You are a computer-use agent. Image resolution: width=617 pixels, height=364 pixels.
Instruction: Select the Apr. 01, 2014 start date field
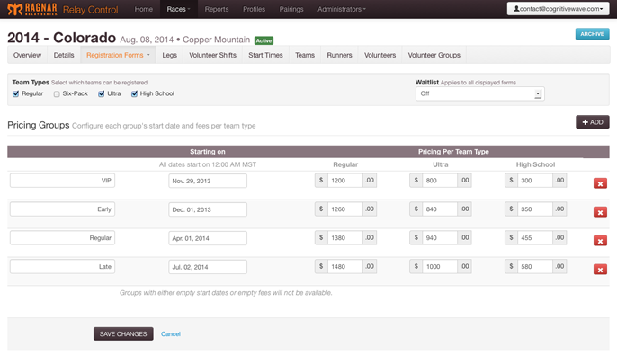pos(208,238)
